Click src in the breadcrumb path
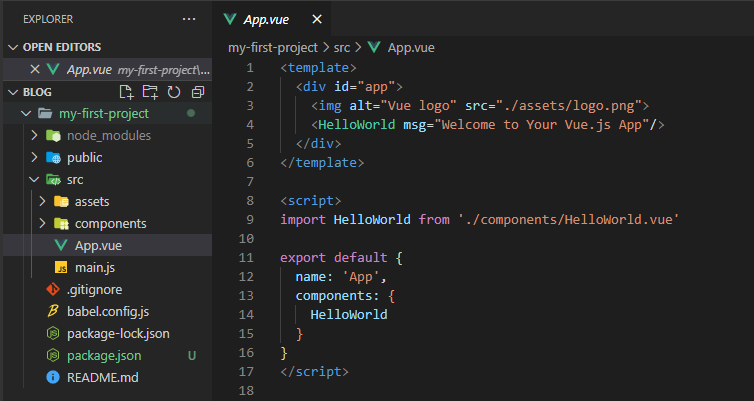This screenshot has height=401, width=754. [342, 48]
